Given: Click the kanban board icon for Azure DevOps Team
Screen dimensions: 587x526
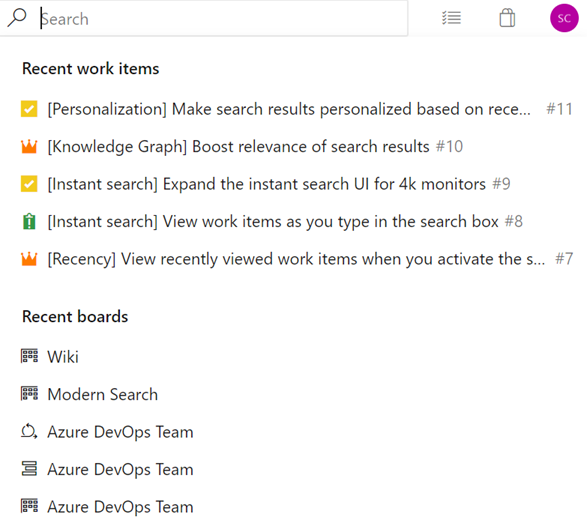Looking at the screenshot, I should pyautogui.click(x=29, y=505).
